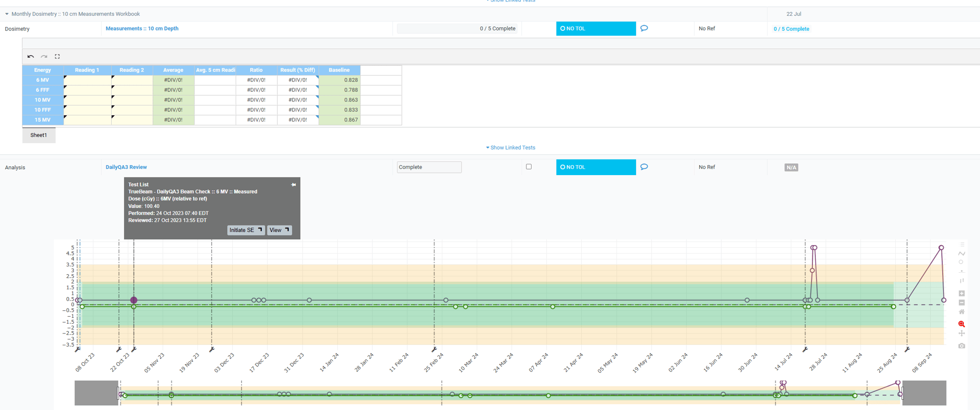The width and height of the screenshot is (980, 410).
Task: Toggle line display icon in chart toolbar
Action: pos(962,254)
